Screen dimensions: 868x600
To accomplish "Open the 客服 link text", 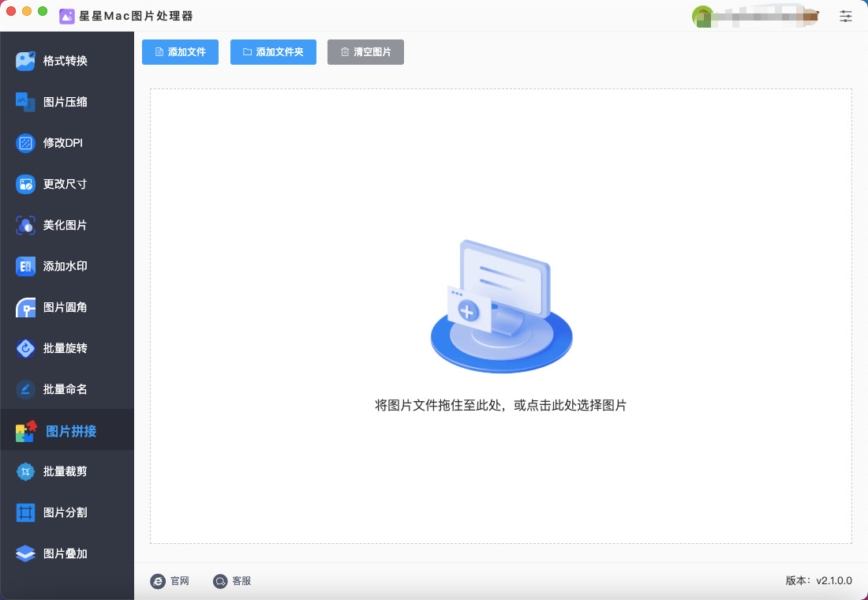I will [242, 581].
